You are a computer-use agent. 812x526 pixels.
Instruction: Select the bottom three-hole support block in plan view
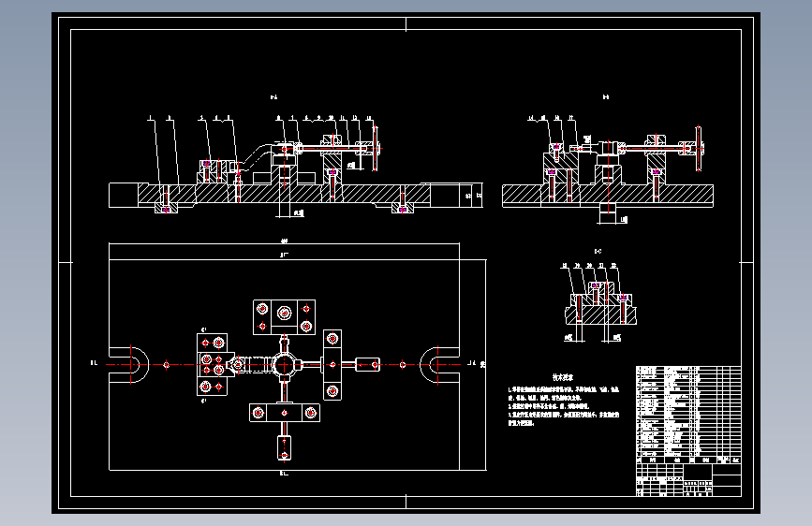[285, 413]
